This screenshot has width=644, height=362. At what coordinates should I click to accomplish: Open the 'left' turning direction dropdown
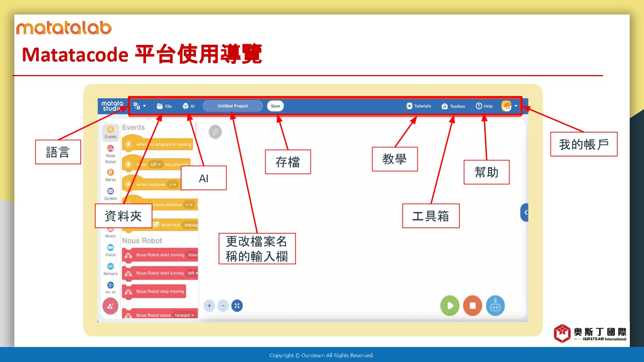click(x=193, y=273)
